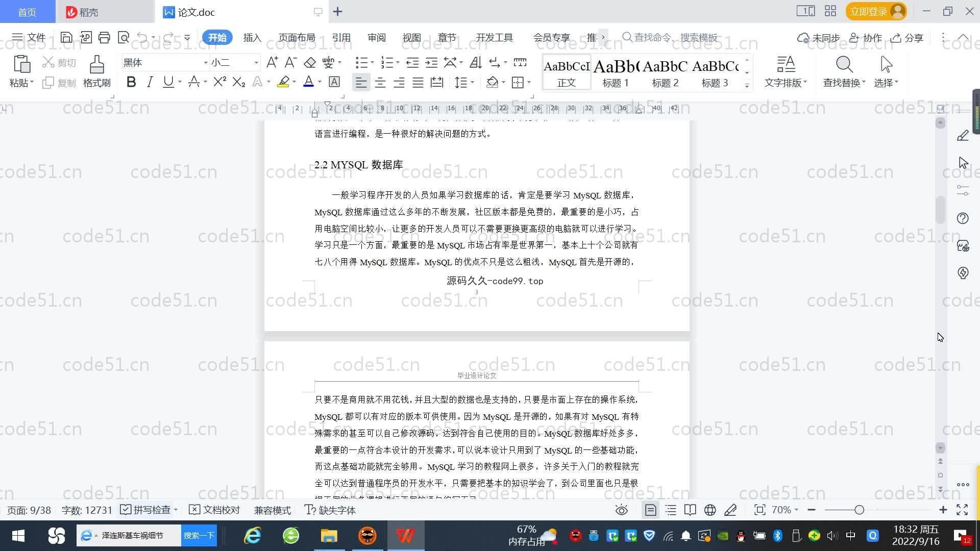This screenshot has height=551, width=980.
Task: Click the command search field
Action: pyautogui.click(x=671, y=37)
